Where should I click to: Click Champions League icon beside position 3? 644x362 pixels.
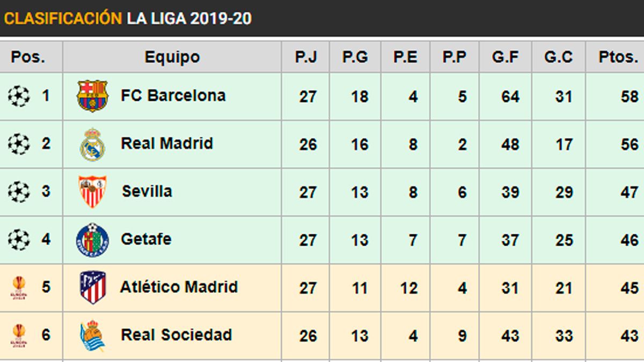click(19, 191)
